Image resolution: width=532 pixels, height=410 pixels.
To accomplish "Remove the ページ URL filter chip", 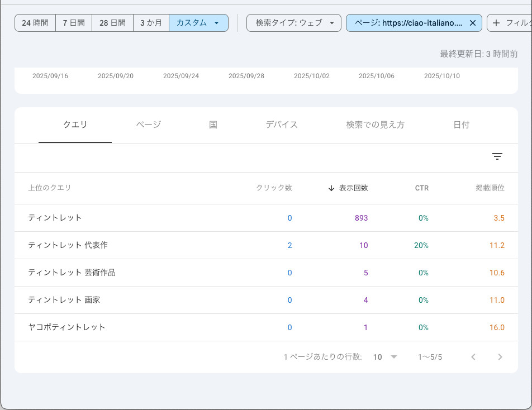I will click(473, 23).
